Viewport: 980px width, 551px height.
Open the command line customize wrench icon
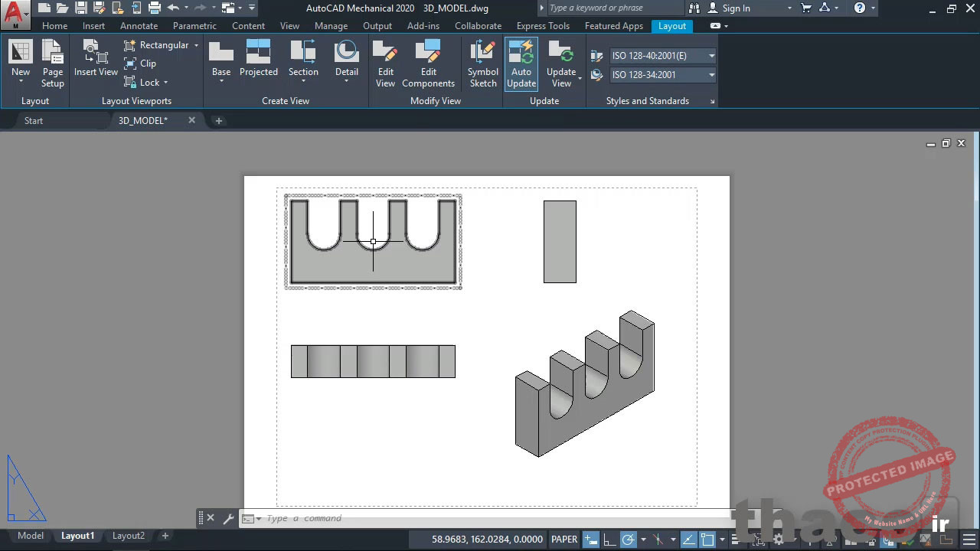click(x=228, y=518)
